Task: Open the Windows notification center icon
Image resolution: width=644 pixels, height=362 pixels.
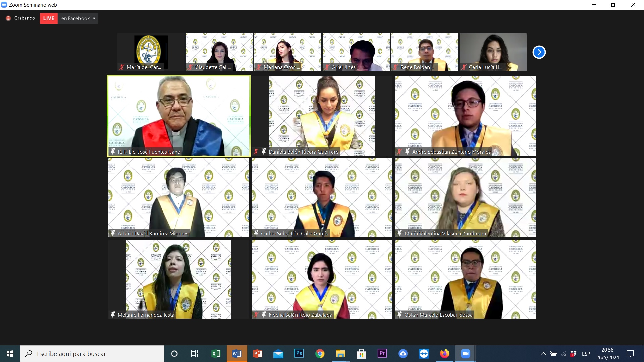Action: coord(630,354)
